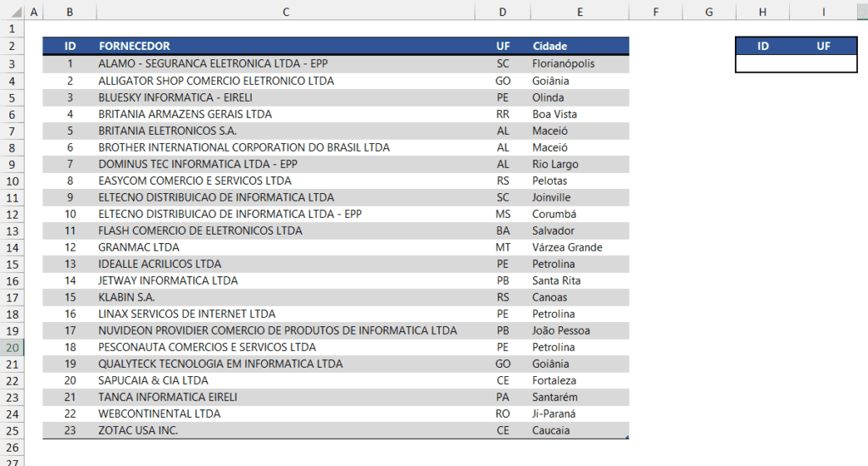Click the empty input cell below ID in column H
This screenshot has height=466, width=868.
pos(763,64)
